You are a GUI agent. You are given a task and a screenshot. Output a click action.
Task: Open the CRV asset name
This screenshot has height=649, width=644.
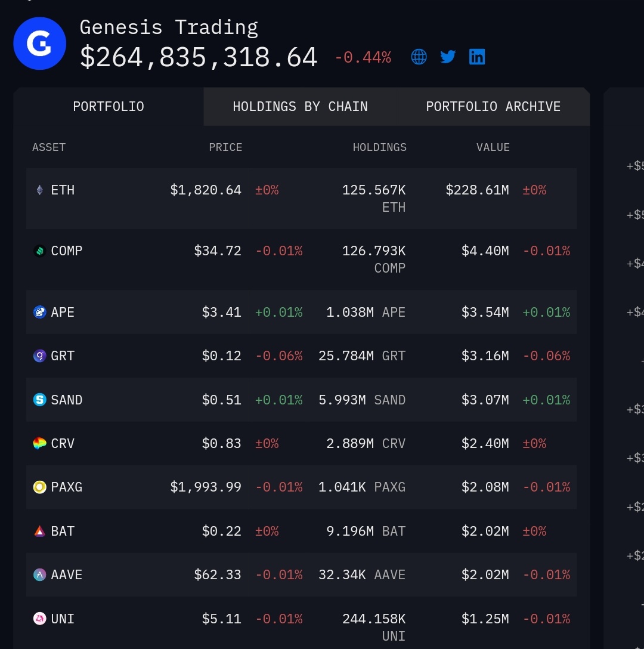pos(63,444)
